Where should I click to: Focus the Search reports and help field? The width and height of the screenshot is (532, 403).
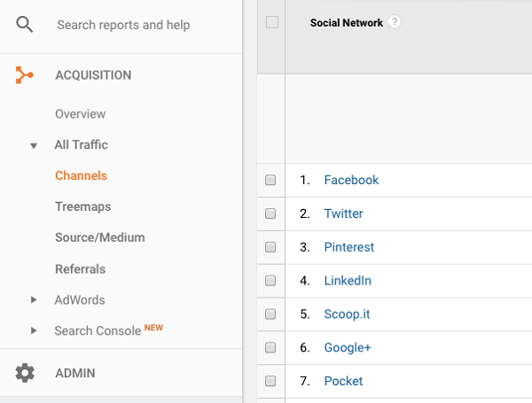123,25
